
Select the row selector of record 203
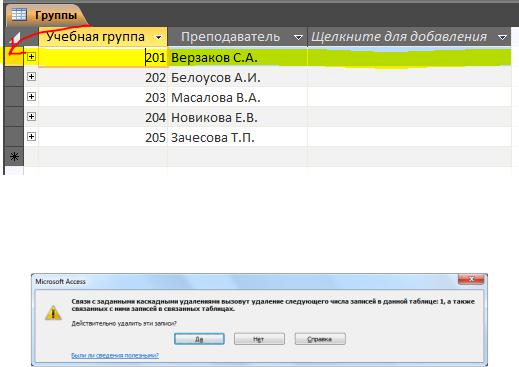[x=14, y=97]
